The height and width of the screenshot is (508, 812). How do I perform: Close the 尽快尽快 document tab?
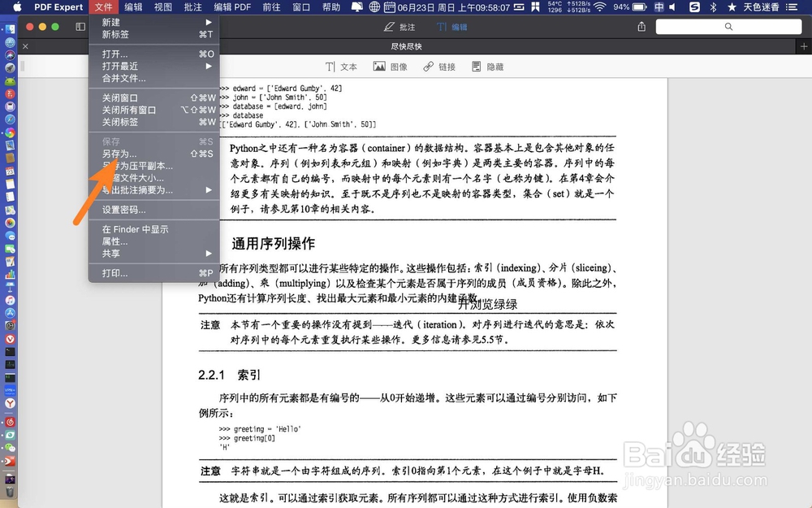pos(25,46)
